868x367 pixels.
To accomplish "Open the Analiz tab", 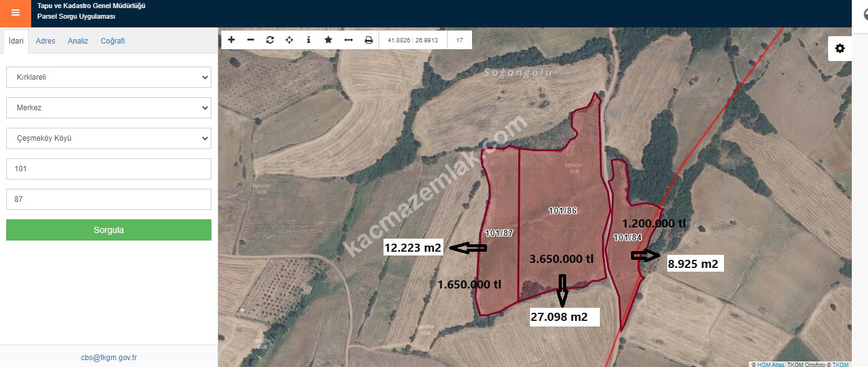I will (78, 41).
